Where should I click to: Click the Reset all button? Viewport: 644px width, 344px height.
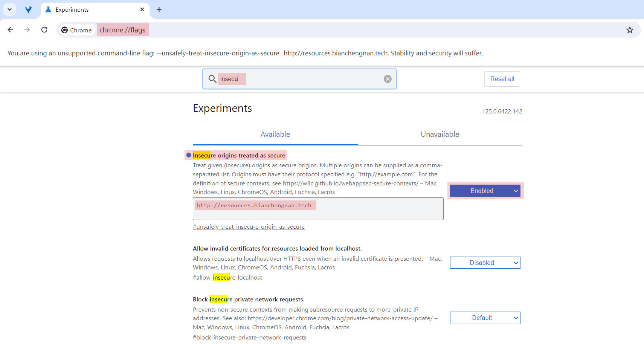502,79
